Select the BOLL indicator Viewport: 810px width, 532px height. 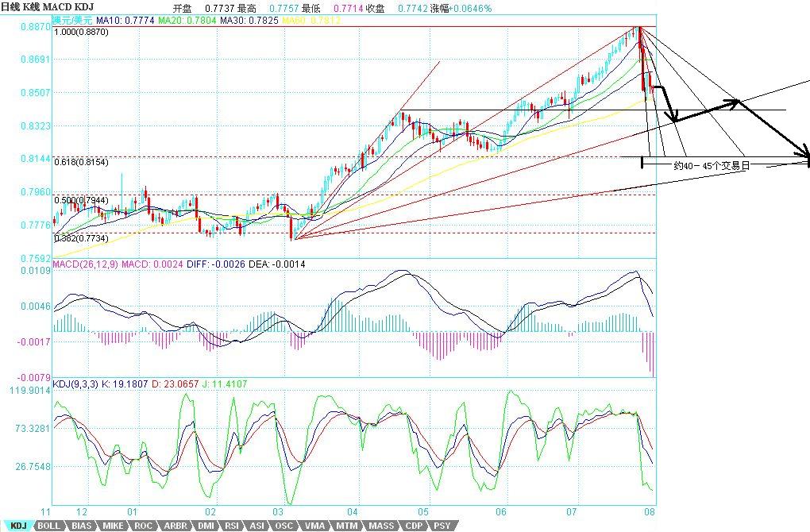coord(48,525)
